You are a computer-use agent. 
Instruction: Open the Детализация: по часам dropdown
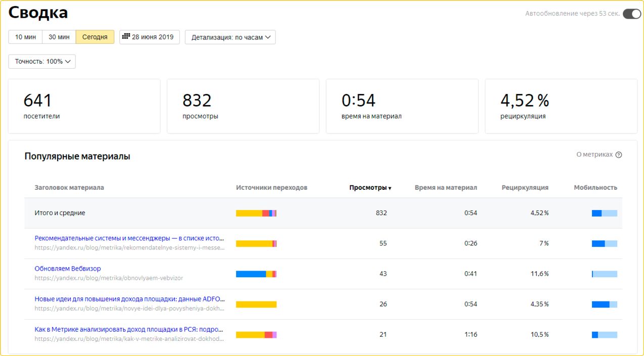[x=230, y=36]
